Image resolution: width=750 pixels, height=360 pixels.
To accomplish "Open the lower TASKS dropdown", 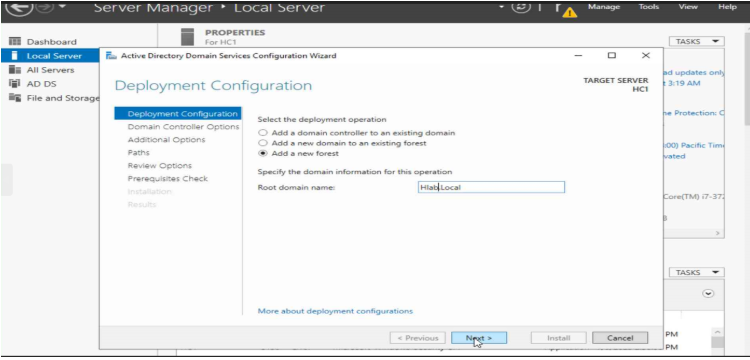I will 696,273.
